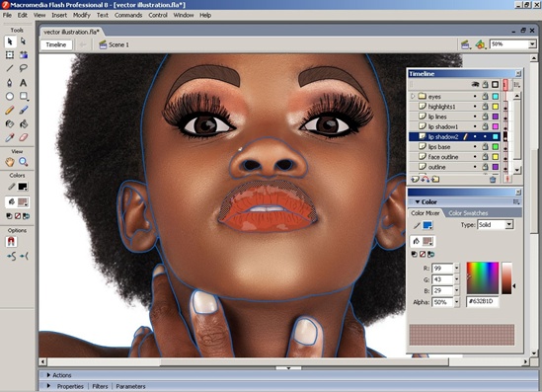The width and height of the screenshot is (542, 392).
Task: Open the stage zoom 50% dropdown
Action: click(x=532, y=44)
